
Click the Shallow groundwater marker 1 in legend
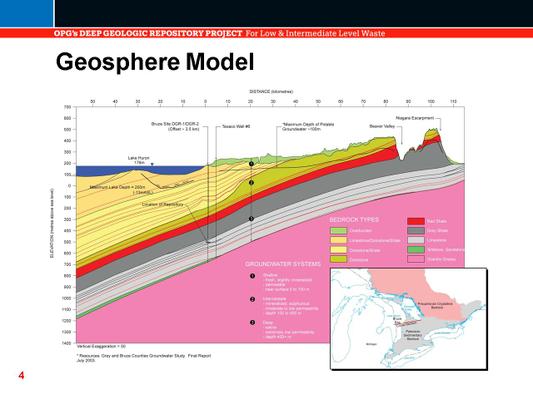pos(252,276)
